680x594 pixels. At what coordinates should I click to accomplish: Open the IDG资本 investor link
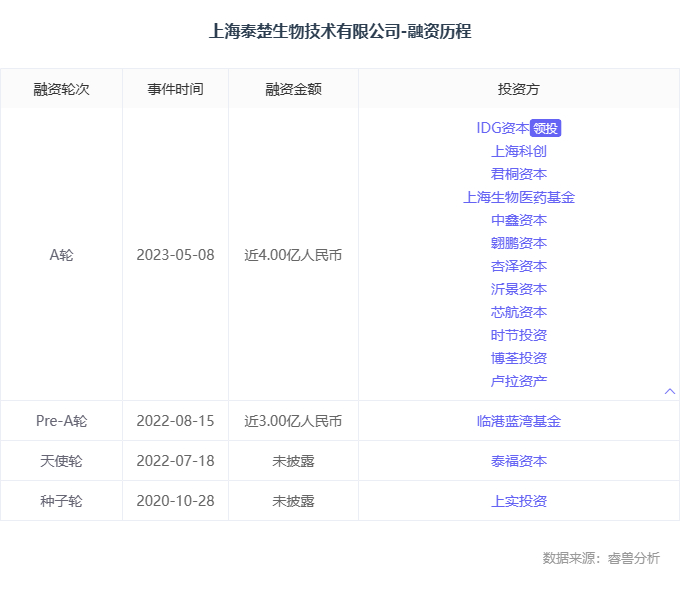point(503,128)
